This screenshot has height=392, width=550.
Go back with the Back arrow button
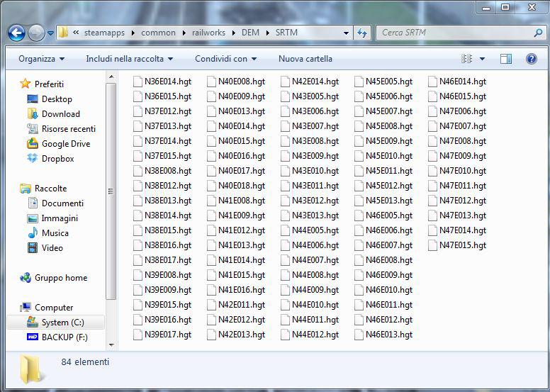pyautogui.click(x=16, y=33)
